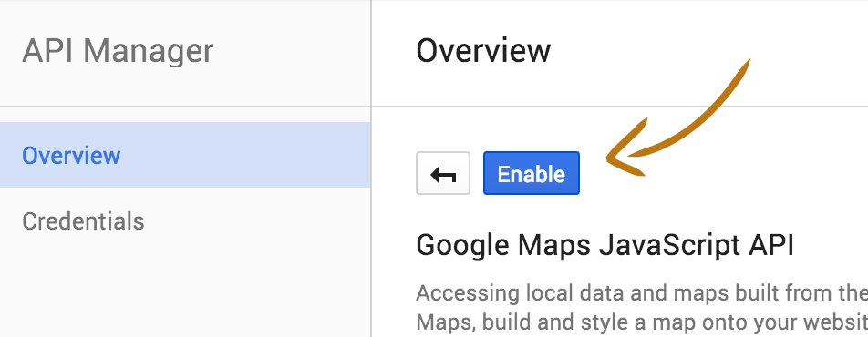Click the blue Enable button
The width and height of the screenshot is (868, 337).
coord(532,173)
